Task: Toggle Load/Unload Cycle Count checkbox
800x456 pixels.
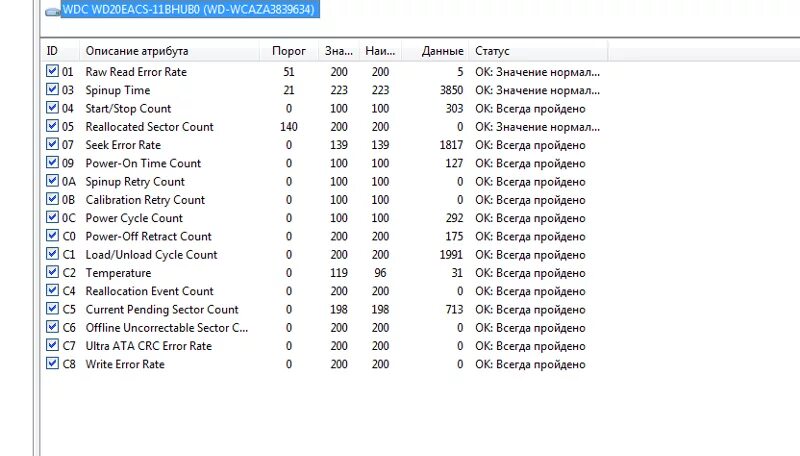Action: [x=52, y=254]
